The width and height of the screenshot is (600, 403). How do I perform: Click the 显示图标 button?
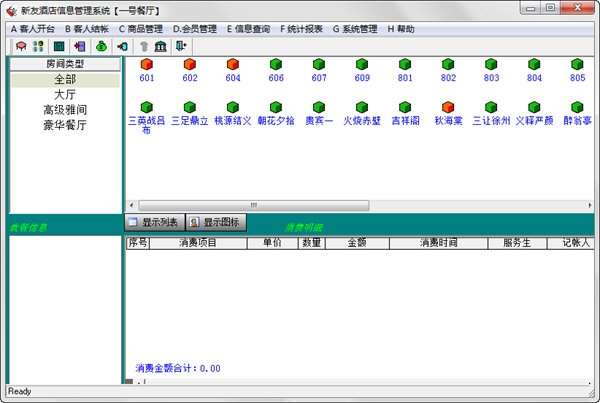(x=216, y=222)
